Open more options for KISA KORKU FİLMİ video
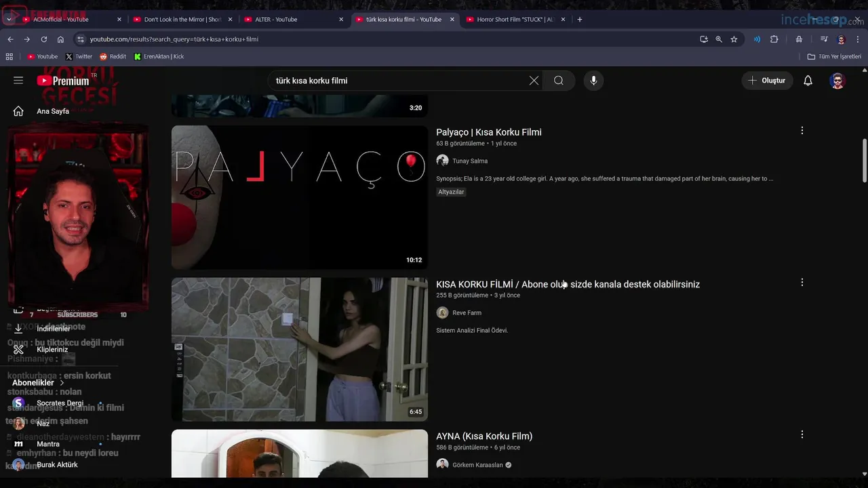This screenshot has width=868, height=488. [802, 282]
